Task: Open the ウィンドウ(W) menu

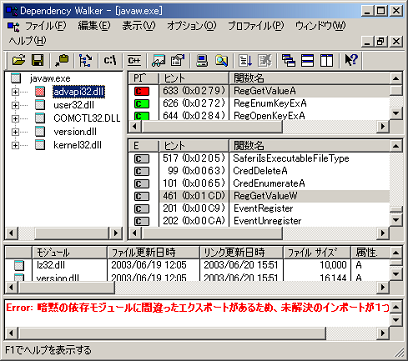Action: click(321, 26)
